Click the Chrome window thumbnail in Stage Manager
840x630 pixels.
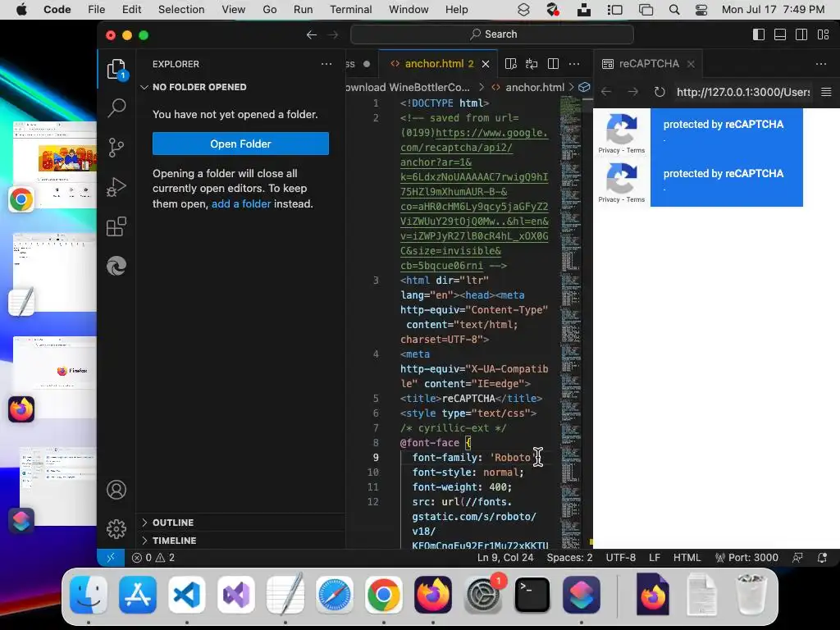(x=55, y=164)
